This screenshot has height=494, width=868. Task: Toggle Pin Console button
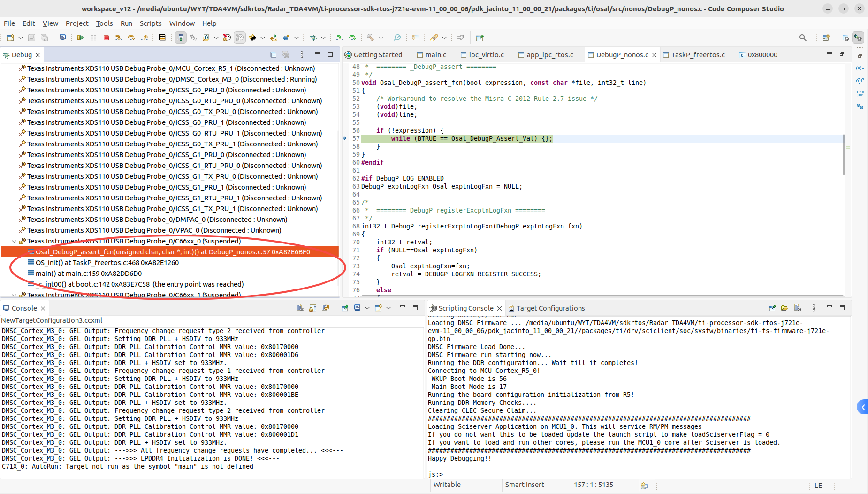(345, 308)
